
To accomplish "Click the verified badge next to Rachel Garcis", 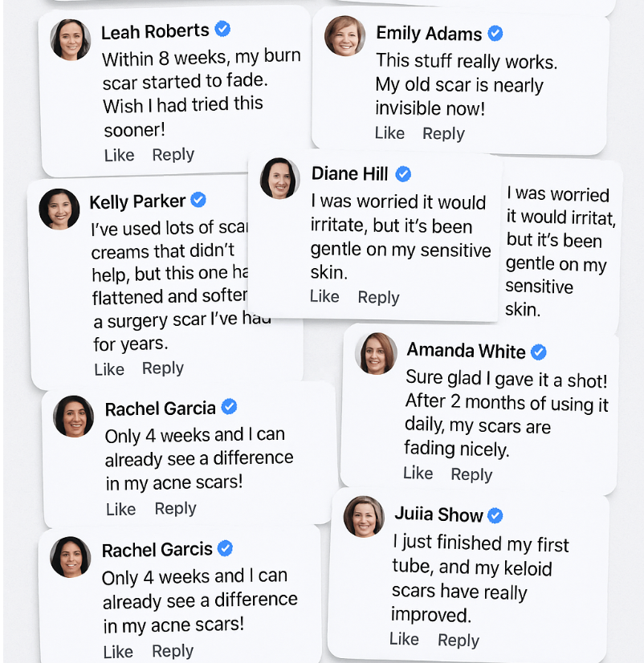I will tap(226, 548).
